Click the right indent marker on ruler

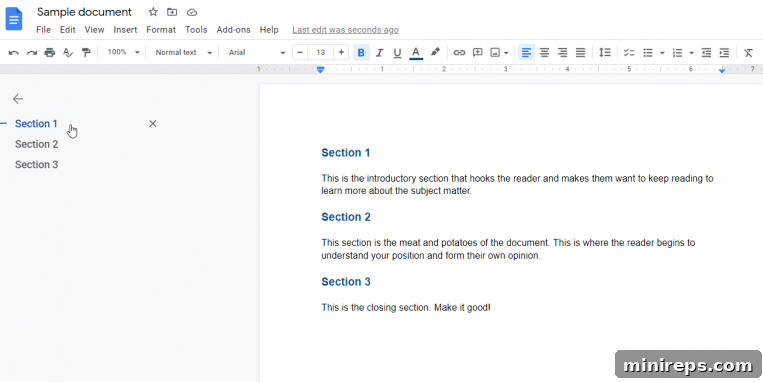(x=722, y=71)
